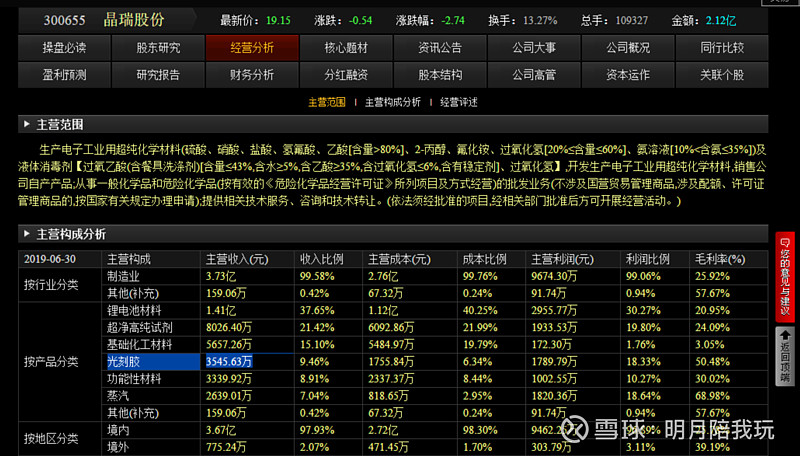This screenshot has width=800, height=456.
Task: Click the stock name 晶瑞股份
Action: (x=134, y=20)
